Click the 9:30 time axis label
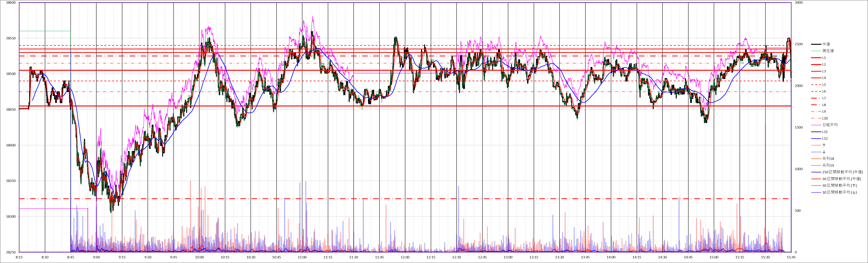Viewport: 868px width, 263px height. click(x=148, y=257)
